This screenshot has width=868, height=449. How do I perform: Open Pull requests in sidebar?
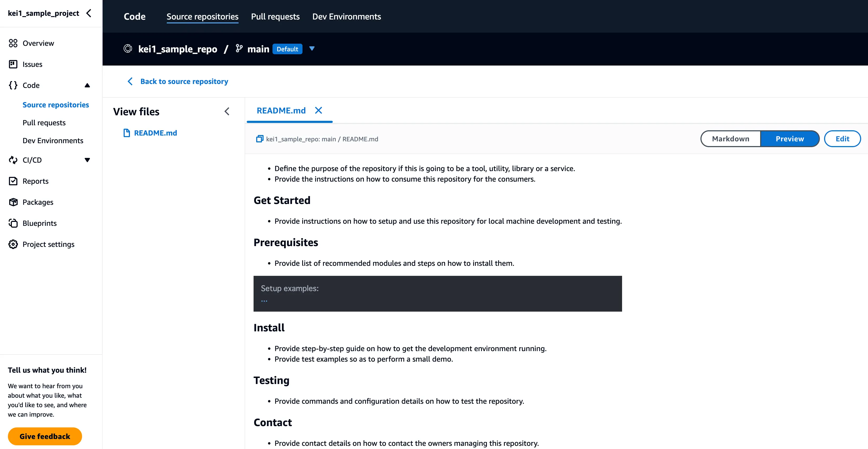pos(44,123)
